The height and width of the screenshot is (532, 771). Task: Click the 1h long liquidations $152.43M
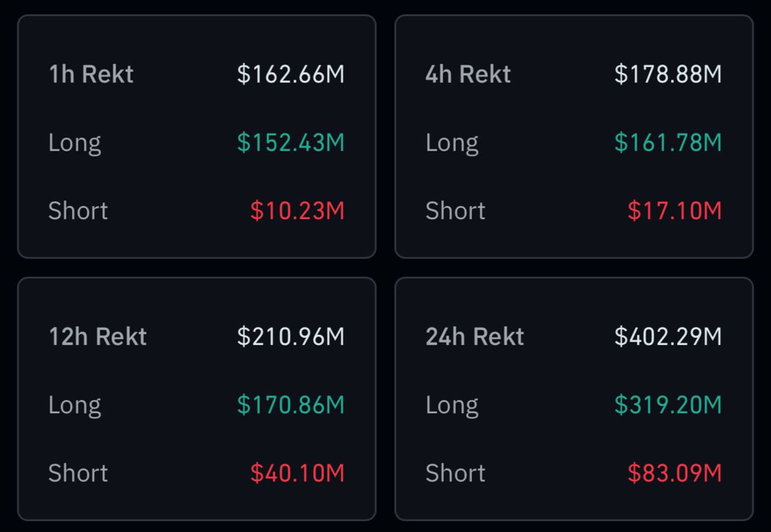pyautogui.click(x=290, y=143)
